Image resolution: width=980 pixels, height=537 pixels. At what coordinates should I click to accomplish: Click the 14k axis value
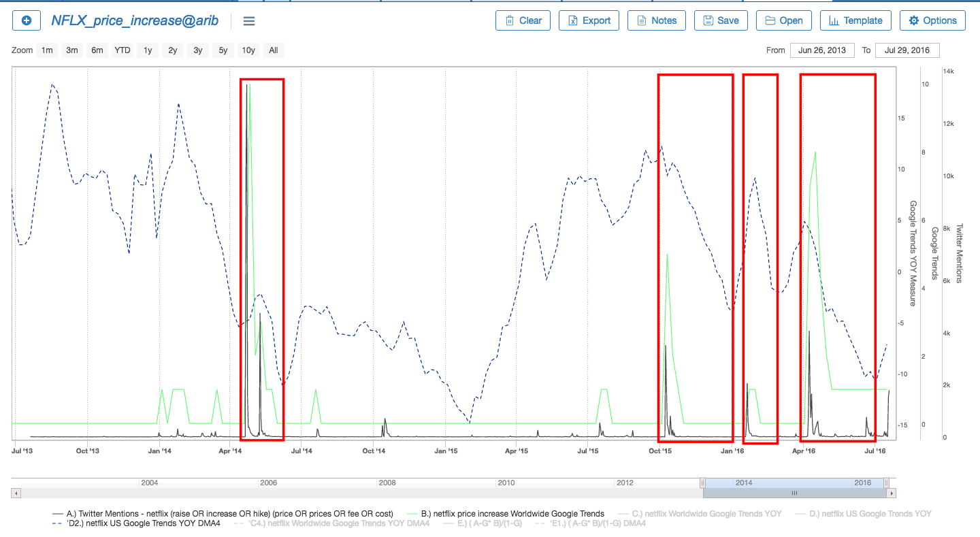949,71
